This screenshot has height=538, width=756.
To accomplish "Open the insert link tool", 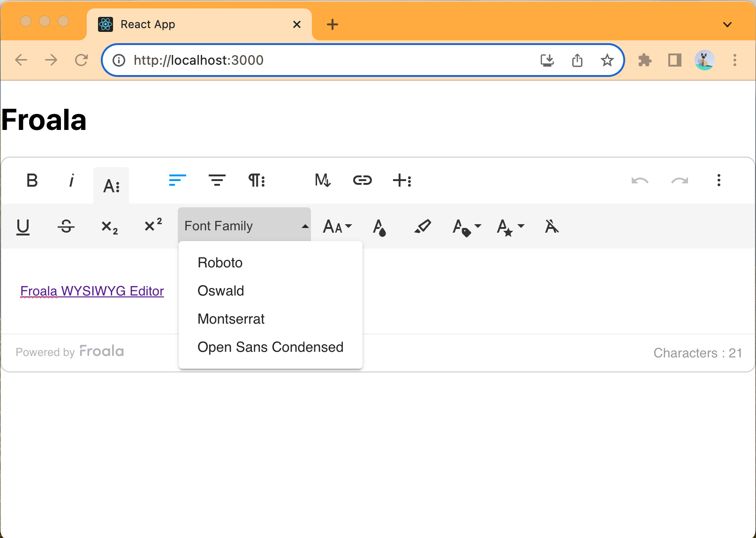I will pyautogui.click(x=362, y=180).
